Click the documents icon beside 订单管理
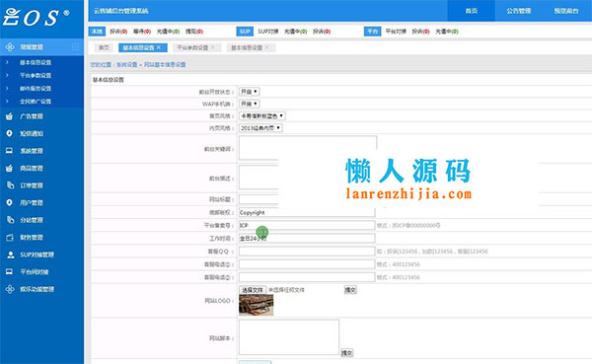592x364 pixels. (10, 185)
